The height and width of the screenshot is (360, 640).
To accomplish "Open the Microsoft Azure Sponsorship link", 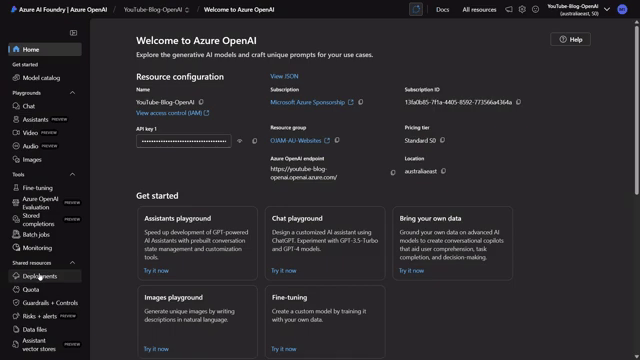I will [308, 102].
